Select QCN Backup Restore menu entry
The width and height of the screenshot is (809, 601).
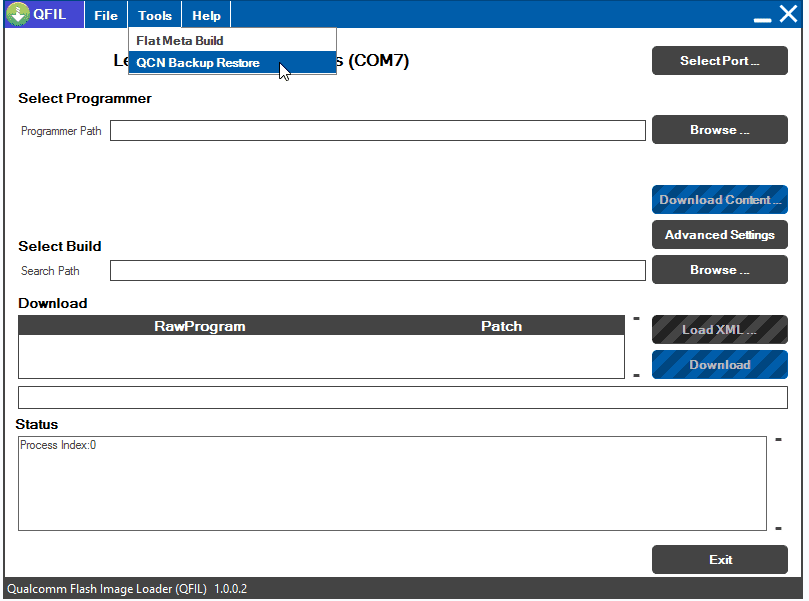pyautogui.click(x=232, y=62)
